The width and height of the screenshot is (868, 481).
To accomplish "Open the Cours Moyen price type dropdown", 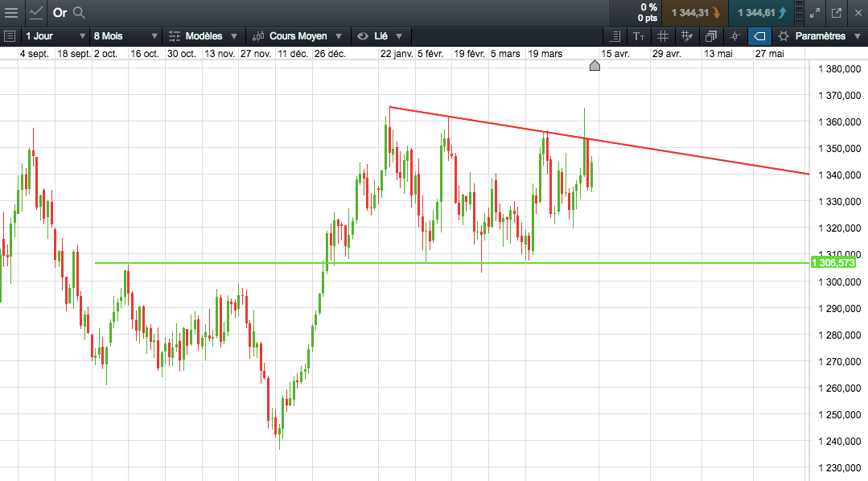I will (x=298, y=36).
